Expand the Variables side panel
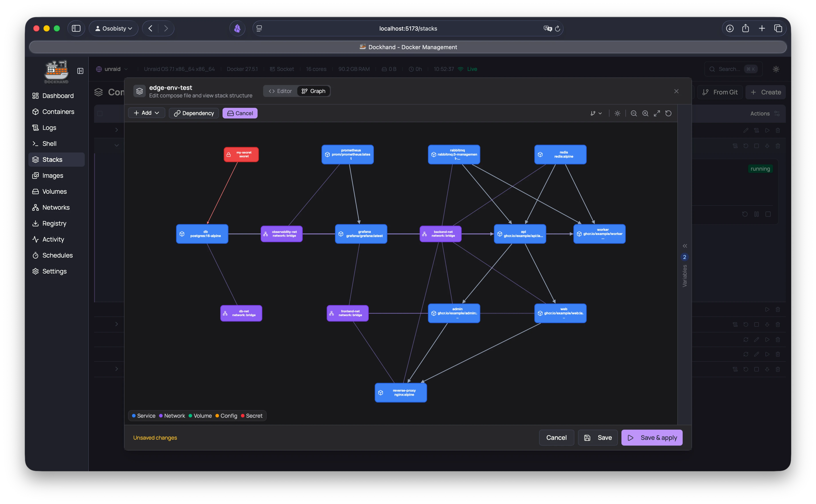This screenshot has height=504, width=816. click(x=685, y=246)
